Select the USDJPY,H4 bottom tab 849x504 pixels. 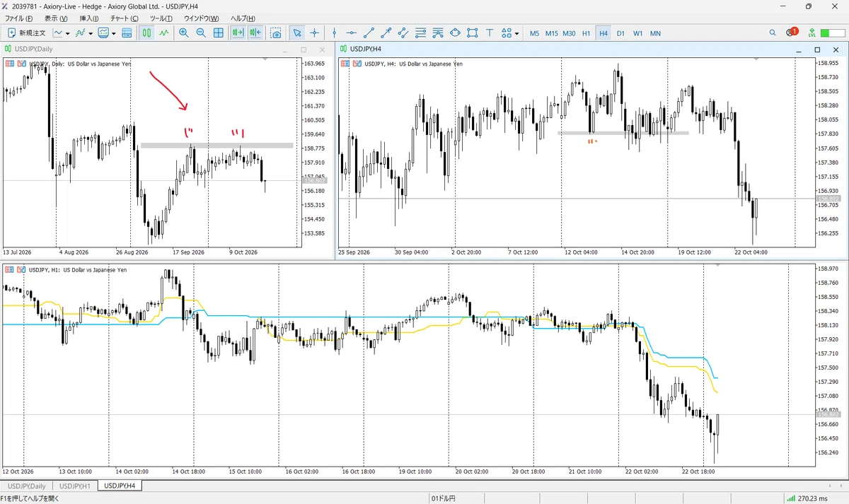click(120, 486)
